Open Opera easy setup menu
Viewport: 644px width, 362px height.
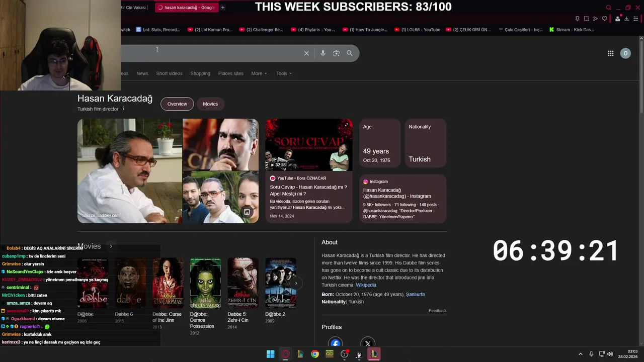click(636, 19)
